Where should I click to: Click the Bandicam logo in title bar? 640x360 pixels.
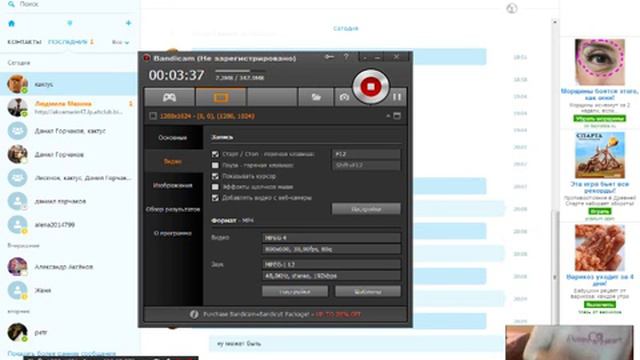click(x=147, y=58)
